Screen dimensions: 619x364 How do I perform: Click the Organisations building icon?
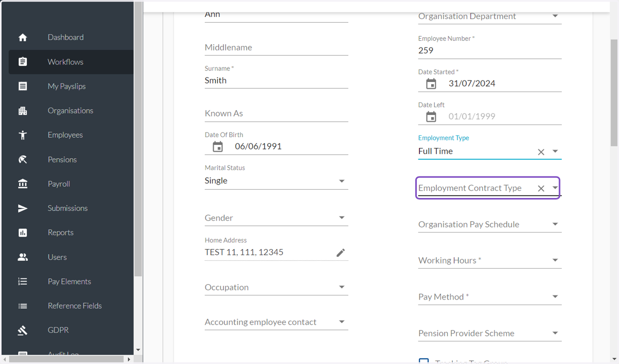tap(23, 111)
